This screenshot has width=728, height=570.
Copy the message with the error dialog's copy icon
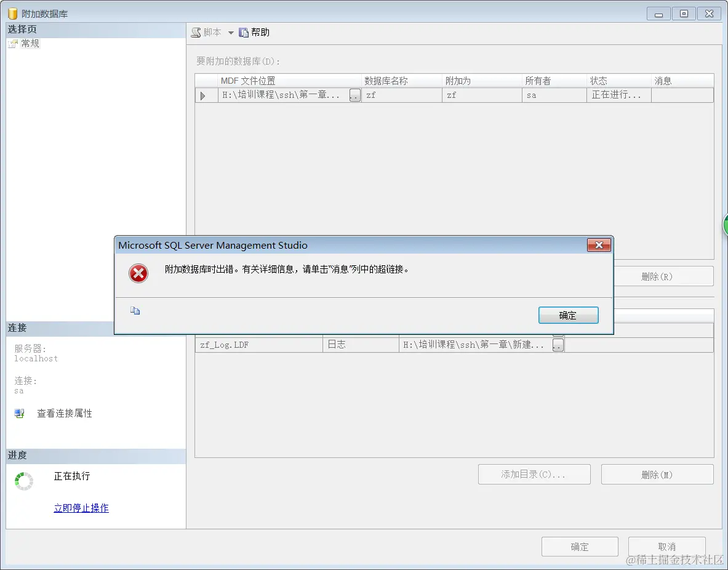135,311
